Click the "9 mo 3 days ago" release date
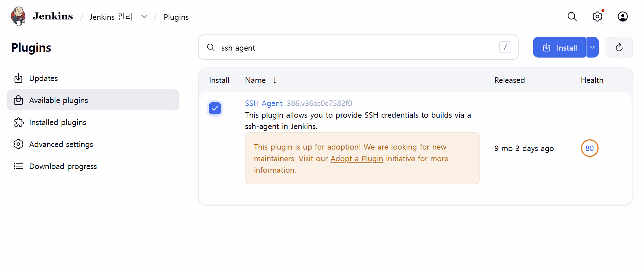Image resolution: width=644 pixels, height=268 pixels. pyautogui.click(x=524, y=148)
